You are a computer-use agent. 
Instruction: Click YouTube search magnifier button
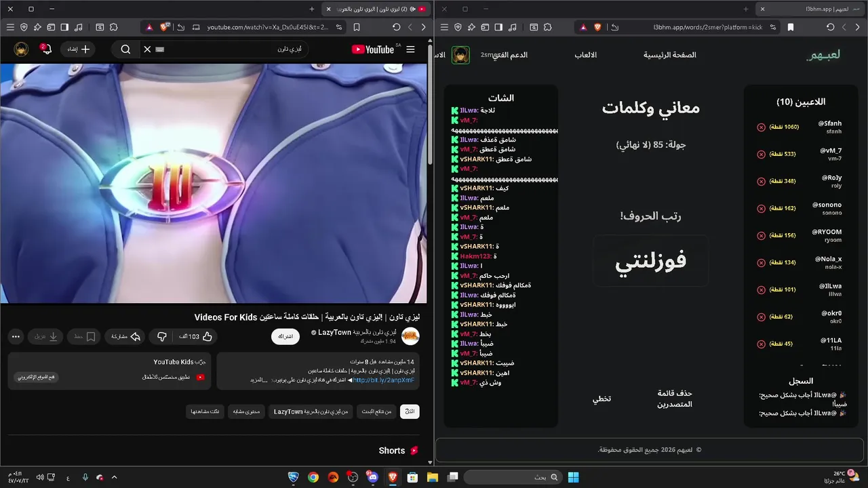(125, 49)
